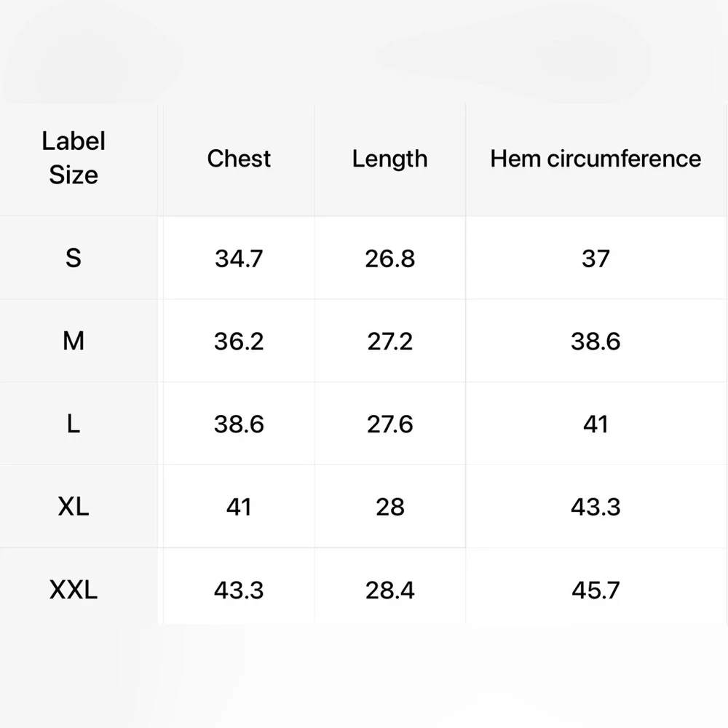Click the Label Size column header
This screenshot has width=728, height=728.
[x=74, y=158]
